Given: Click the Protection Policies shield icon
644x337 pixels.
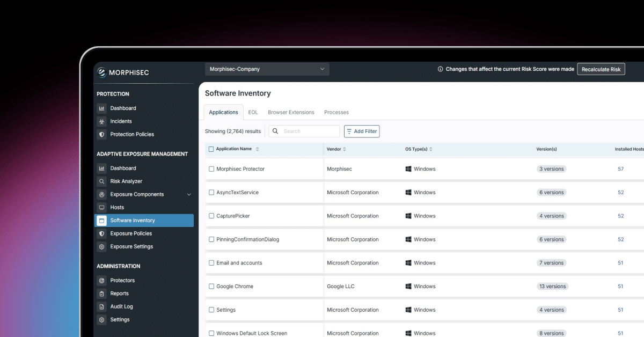Looking at the screenshot, I should pos(101,134).
